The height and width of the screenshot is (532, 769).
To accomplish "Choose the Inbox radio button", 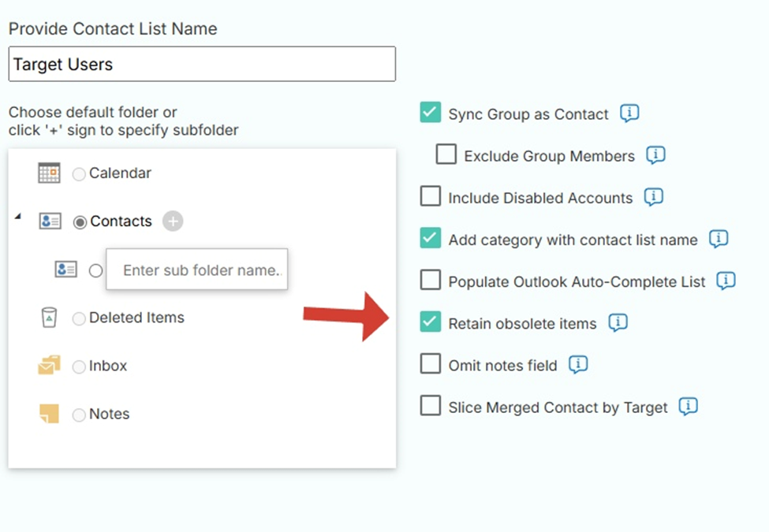I will [79, 367].
